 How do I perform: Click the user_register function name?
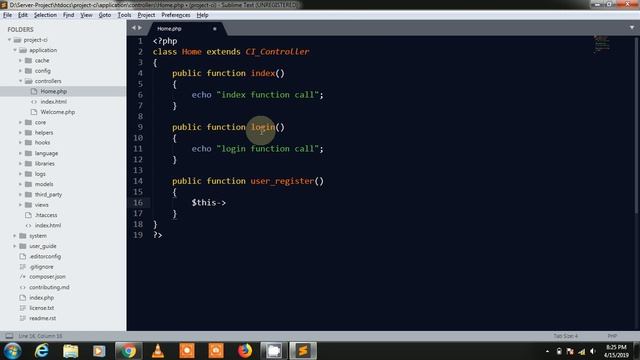pos(282,181)
